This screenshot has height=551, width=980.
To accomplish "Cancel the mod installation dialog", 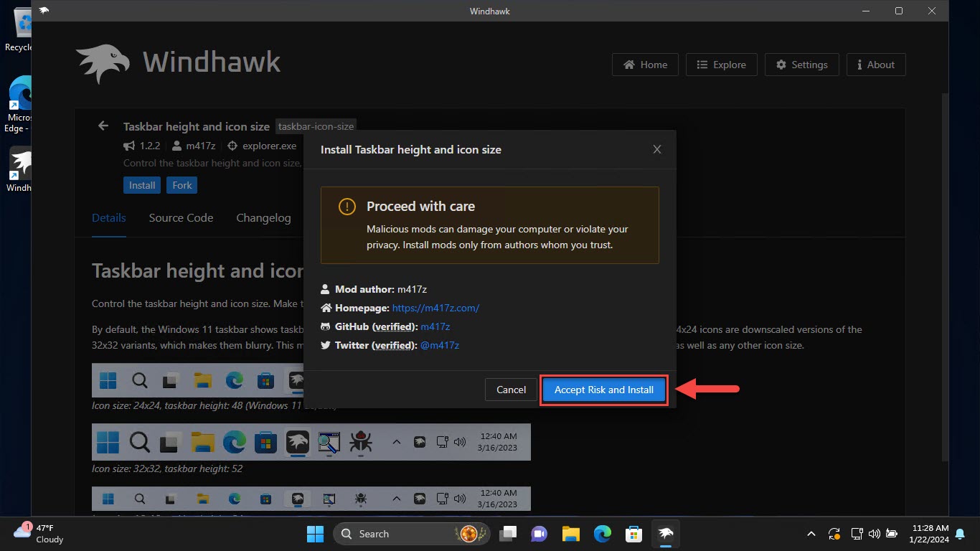I will point(511,390).
